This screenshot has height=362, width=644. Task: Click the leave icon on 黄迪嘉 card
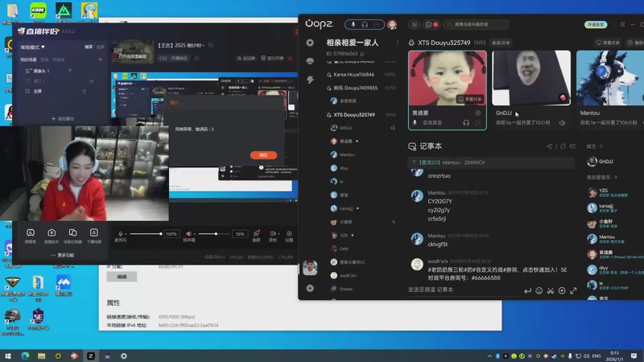click(x=478, y=123)
